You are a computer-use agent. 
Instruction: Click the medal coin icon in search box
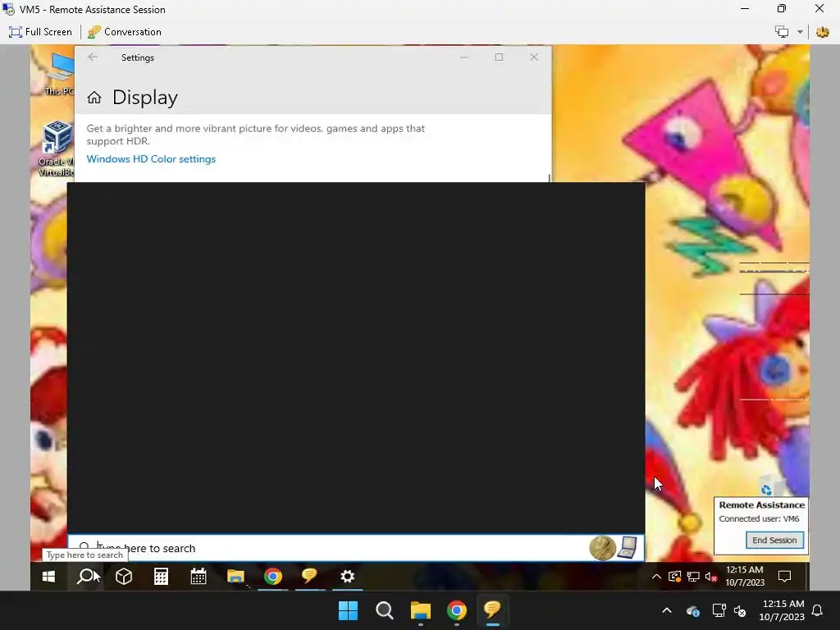(602, 548)
